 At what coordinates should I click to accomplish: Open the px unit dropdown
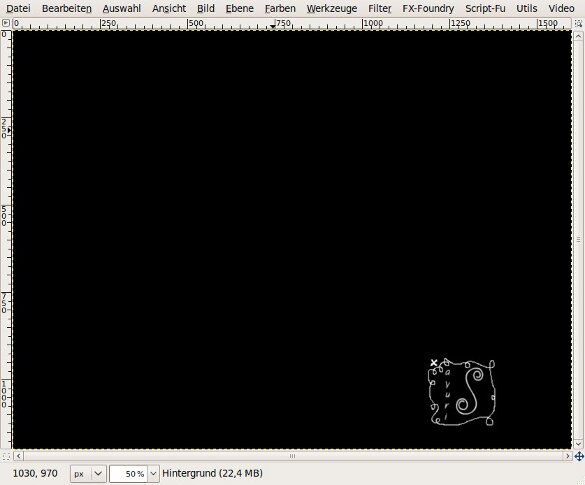(x=88, y=474)
